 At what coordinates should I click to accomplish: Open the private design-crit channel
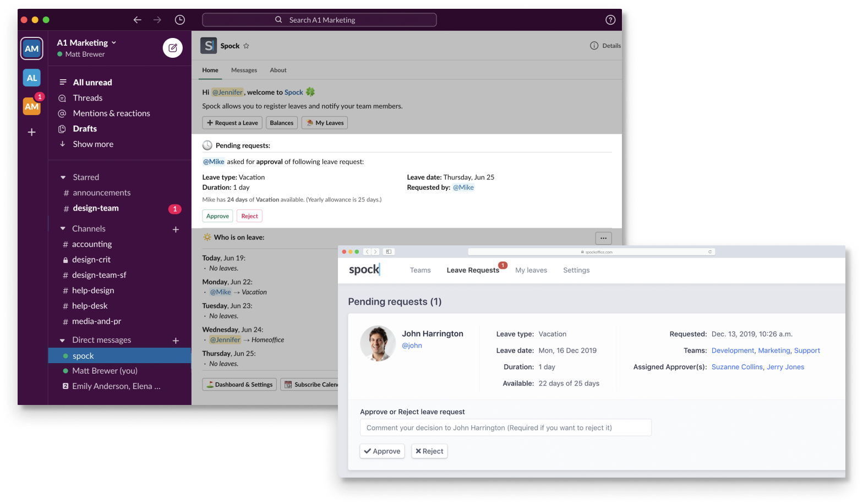[x=91, y=260]
